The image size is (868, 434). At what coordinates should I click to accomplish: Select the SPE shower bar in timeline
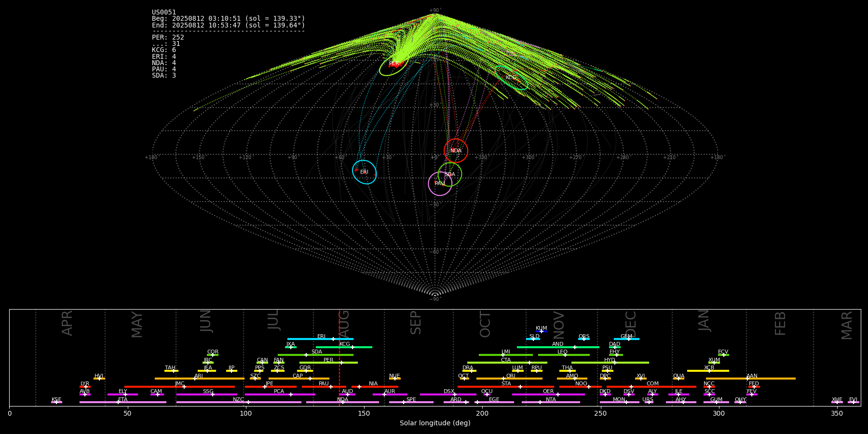411,402
